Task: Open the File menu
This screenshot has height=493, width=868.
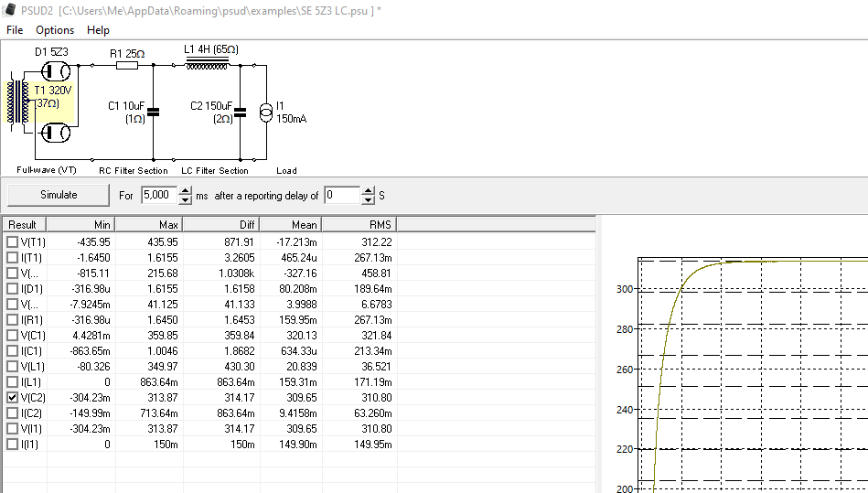Action: (15, 30)
